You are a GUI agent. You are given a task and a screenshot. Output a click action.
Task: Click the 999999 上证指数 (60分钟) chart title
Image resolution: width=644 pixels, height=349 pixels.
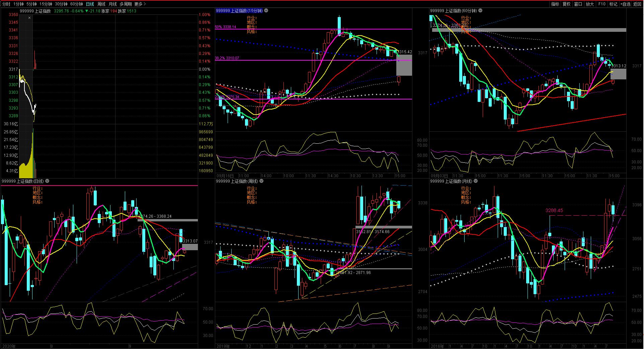click(x=454, y=11)
